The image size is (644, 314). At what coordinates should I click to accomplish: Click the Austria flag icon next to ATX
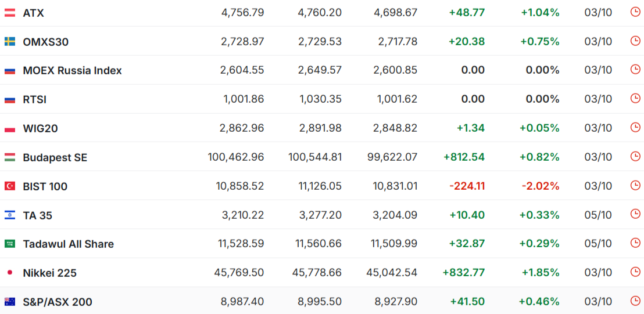10,13
